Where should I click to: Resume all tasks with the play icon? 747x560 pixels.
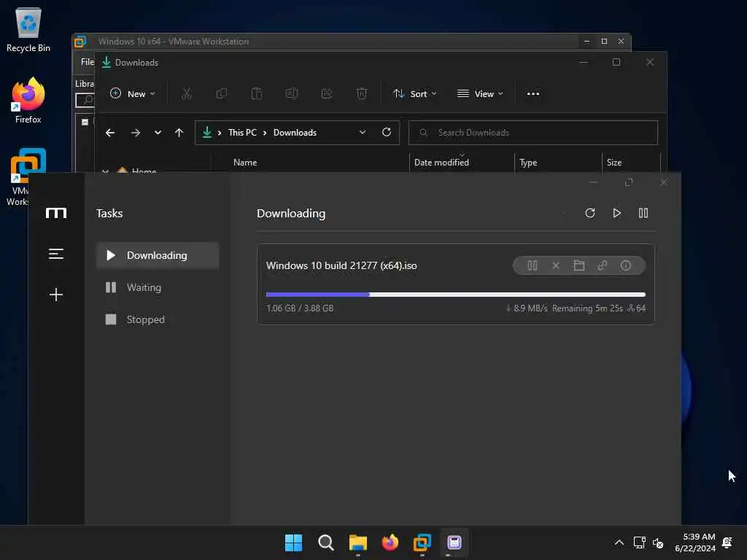tap(616, 213)
